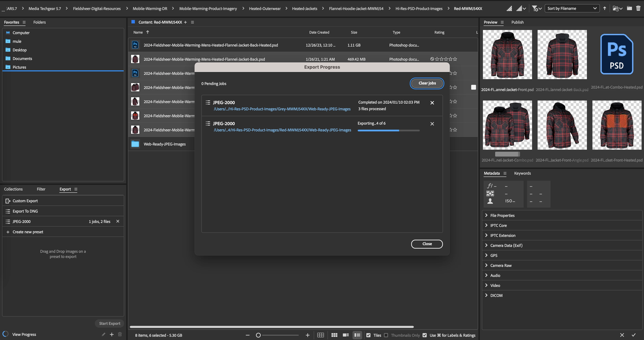Expand the File Properties section
This screenshot has width=644, height=340.
[502, 215]
